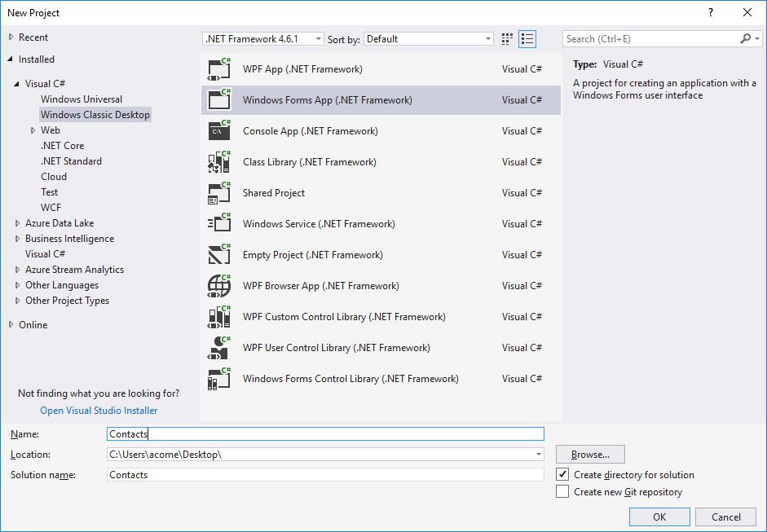Select .NET Standard category

point(72,160)
